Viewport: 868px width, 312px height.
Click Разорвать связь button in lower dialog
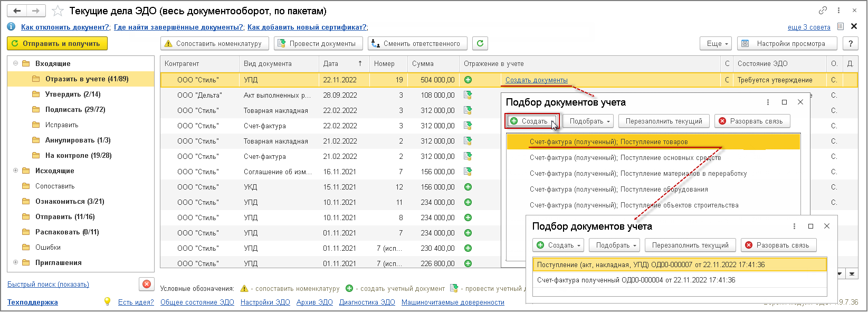click(778, 245)
